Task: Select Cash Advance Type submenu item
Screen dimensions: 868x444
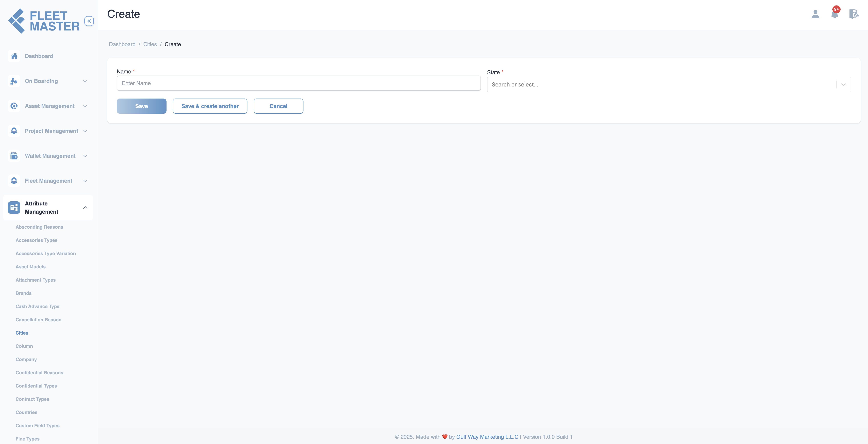Action: tap(37, 306)
